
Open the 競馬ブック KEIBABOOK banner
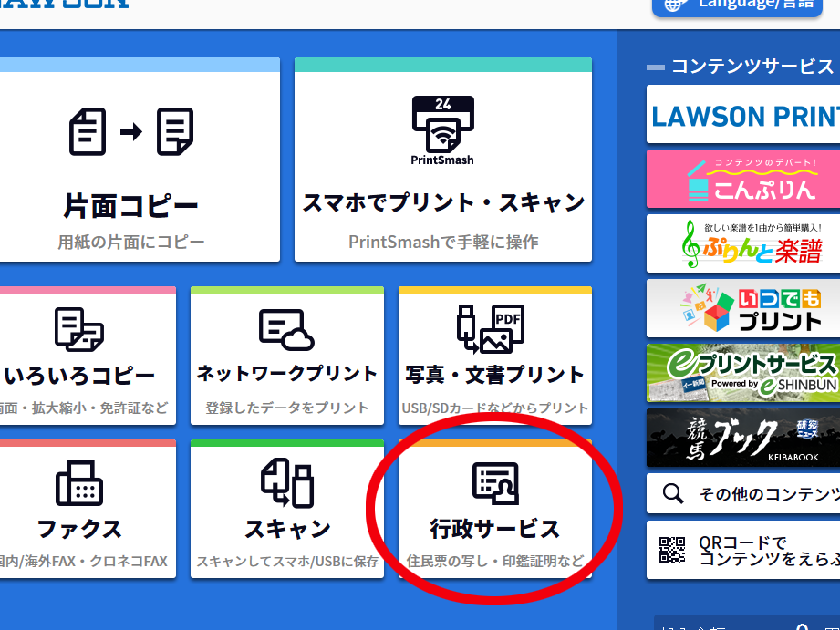(x=743, y=438)
